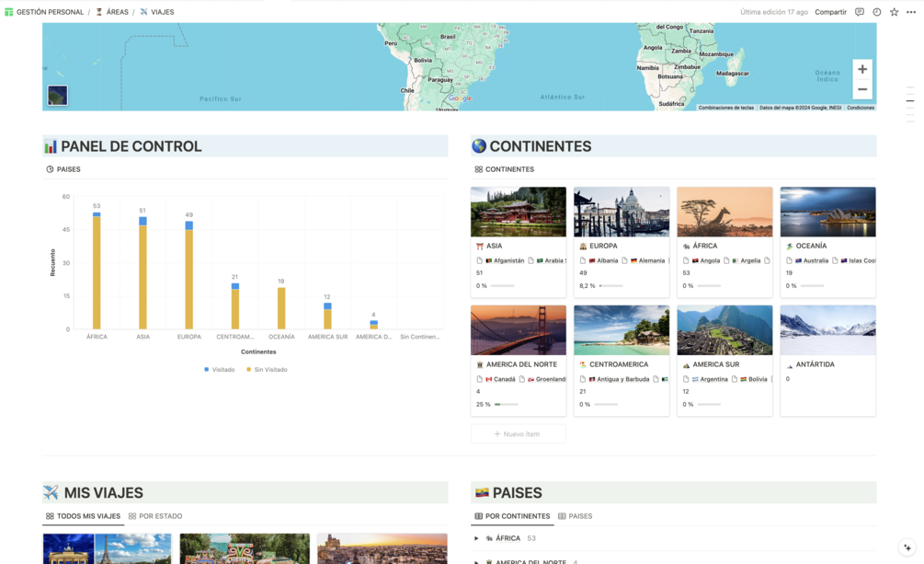Screen dimensions: 924x564
Task: Click EUROPA 8,2 % progress bar
Action: click(610, 285)
